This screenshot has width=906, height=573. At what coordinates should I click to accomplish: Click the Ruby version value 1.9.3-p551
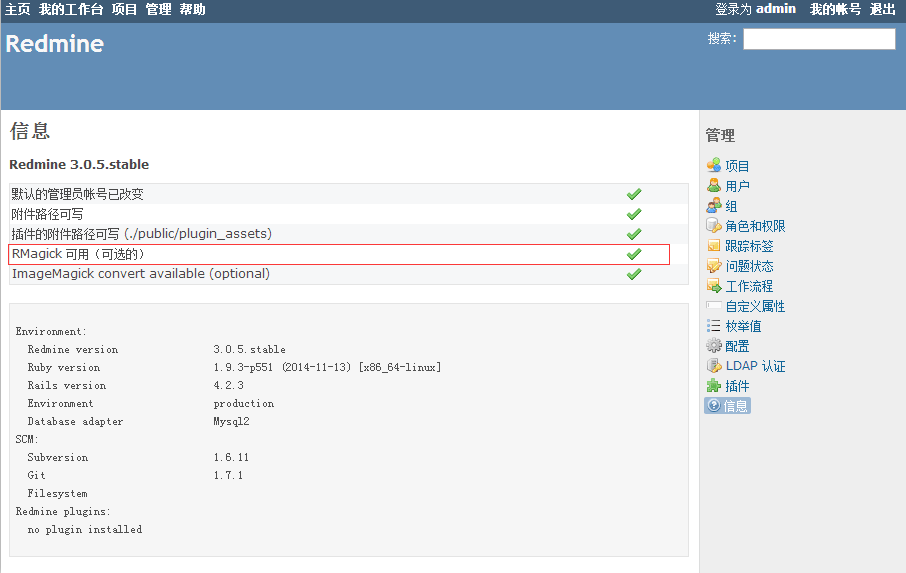243,367
